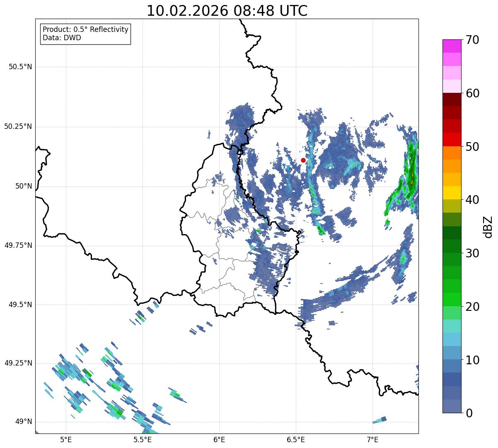This screenshot has width=498, height=448.
Task: Click the bright green swatch at 20 dBZ
Action: point(452,299)
